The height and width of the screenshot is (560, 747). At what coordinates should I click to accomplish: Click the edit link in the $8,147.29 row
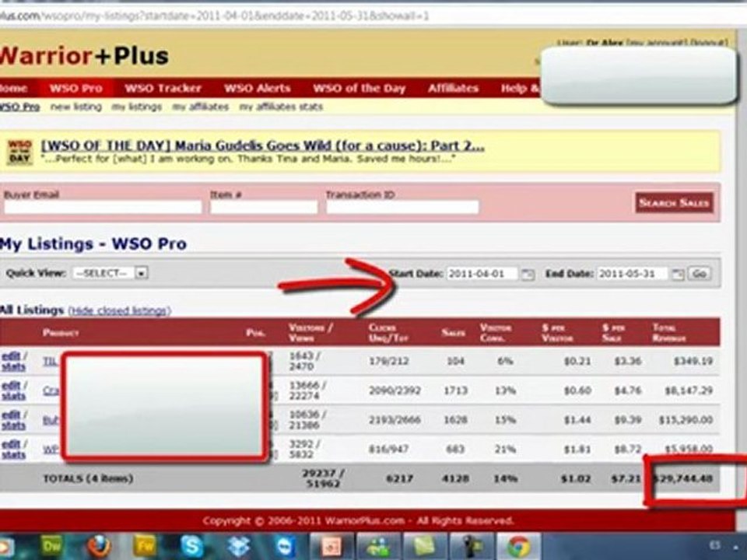tap(12, 386)
